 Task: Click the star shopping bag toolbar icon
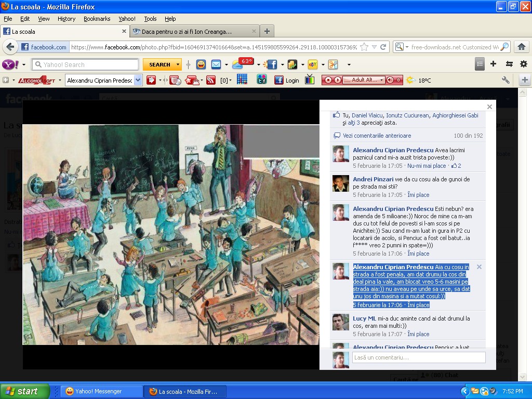point(192,81)
